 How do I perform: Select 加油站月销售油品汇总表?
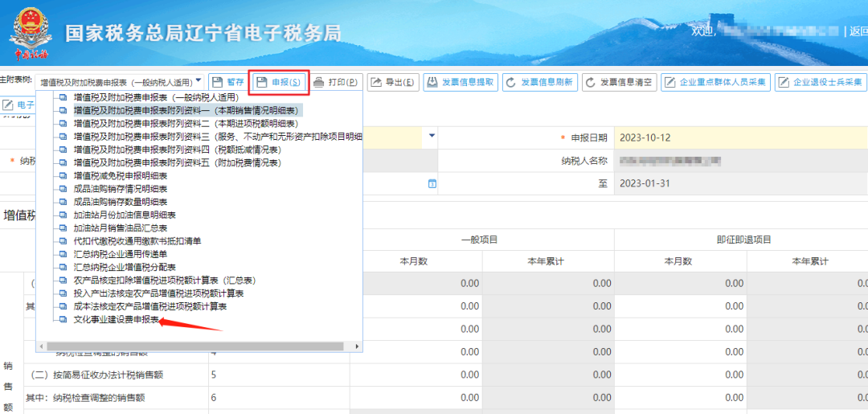[120, 227]
